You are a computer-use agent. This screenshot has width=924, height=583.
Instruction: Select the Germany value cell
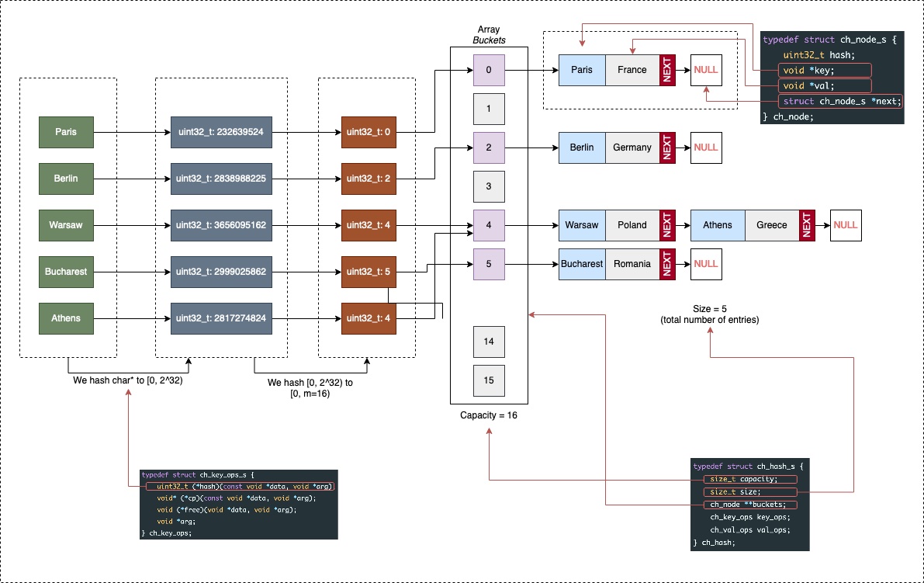coord(632,147)
